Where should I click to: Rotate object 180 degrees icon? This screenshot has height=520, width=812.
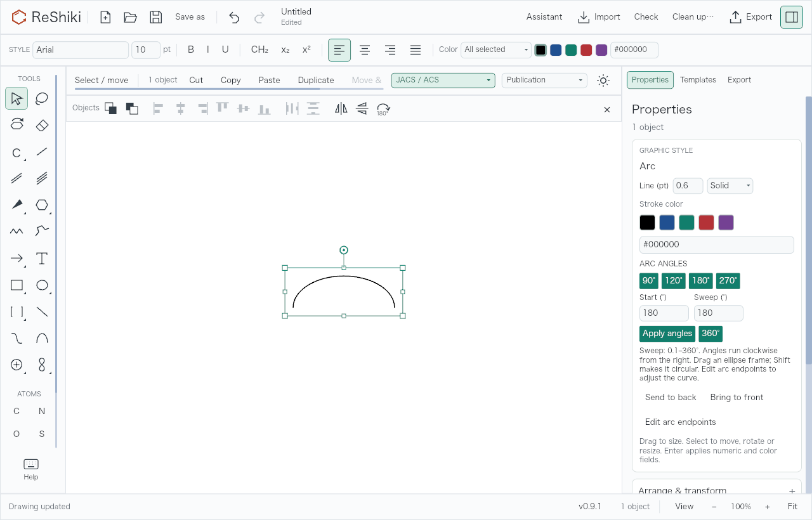click(383, 108)
